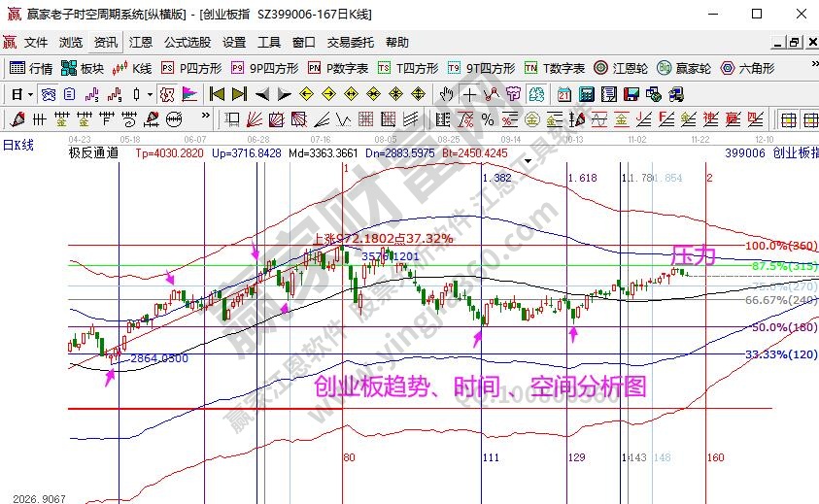Toggle the crosshair cursor tool

point(469,94)
